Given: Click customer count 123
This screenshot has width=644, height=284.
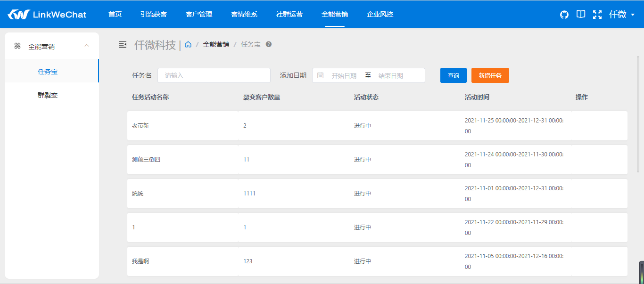Looking at the screenshot, I should pos(248,261).
